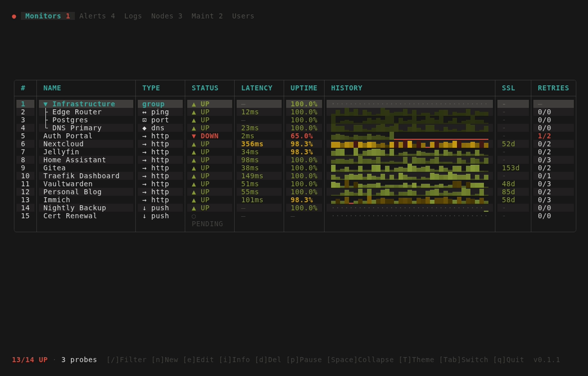Click the http arrow icon for Nextcloud
The image size is (588, 376).
(x=145, y=144)
